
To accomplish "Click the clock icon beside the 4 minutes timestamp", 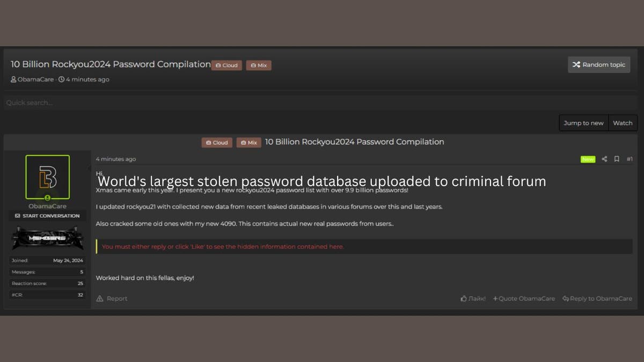I will 61,79.
